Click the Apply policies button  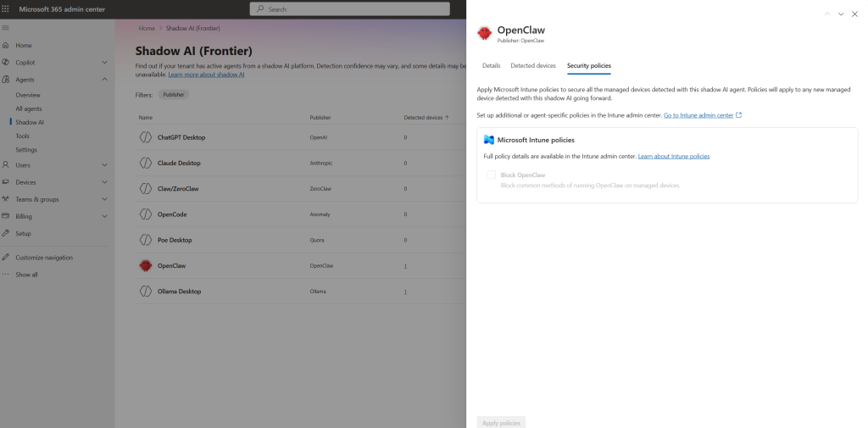coord(501,422)
